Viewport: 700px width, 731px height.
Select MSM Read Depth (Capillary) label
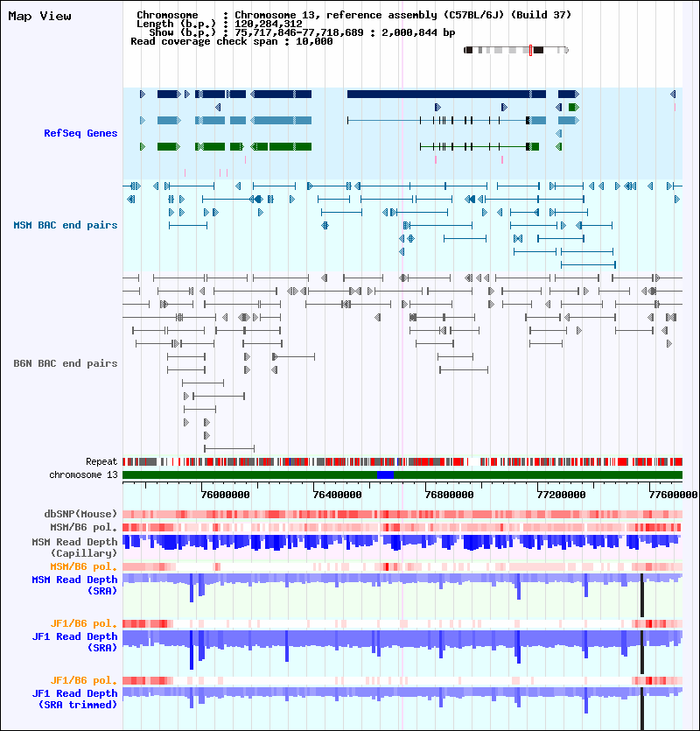coord(74,547)
